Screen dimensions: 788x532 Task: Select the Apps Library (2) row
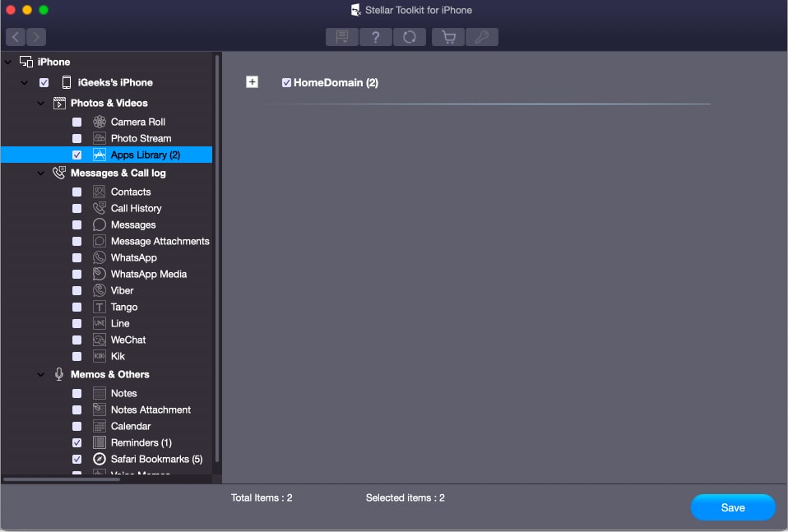tap(107, 155)
